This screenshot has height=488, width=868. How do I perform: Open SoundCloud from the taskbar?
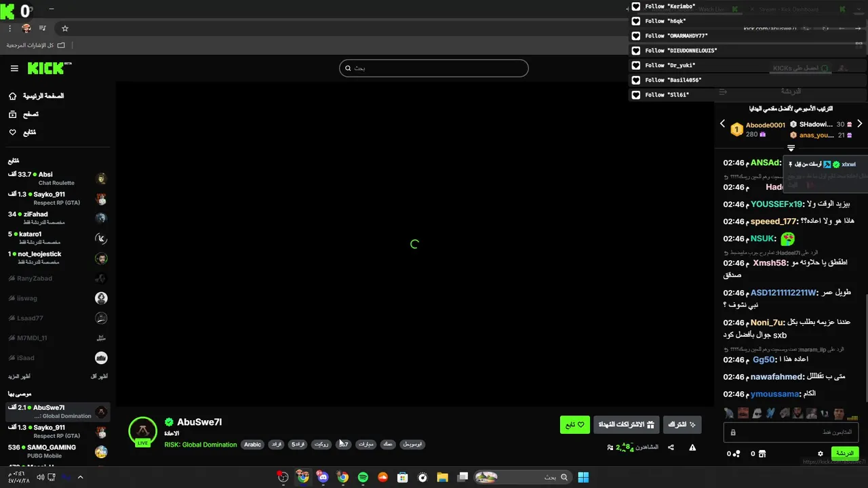pyautogui.click(x=382, y=477)
